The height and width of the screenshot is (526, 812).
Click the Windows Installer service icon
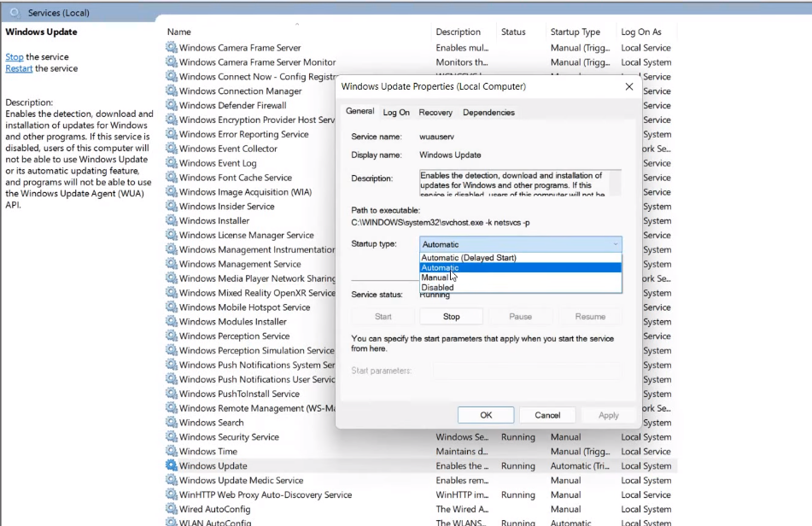click(x=171, y=220)
